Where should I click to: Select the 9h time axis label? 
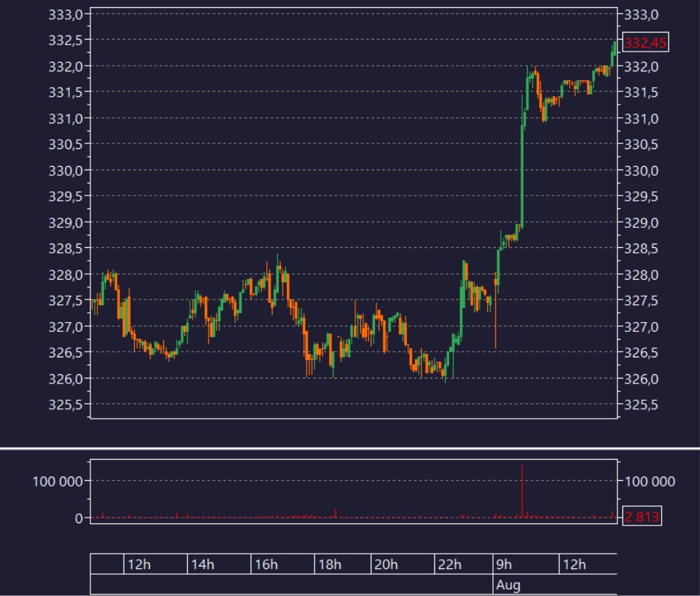504,564
